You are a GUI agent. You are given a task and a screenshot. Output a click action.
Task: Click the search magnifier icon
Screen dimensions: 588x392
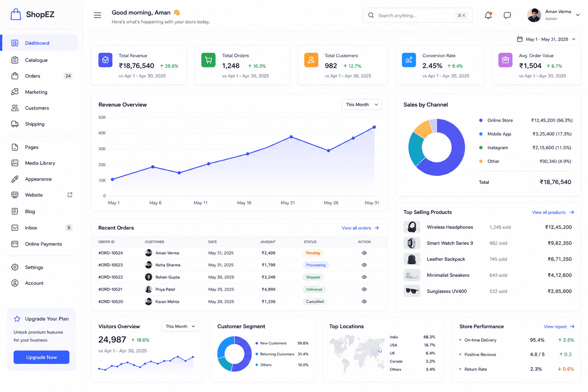click(x=371, y=15)
